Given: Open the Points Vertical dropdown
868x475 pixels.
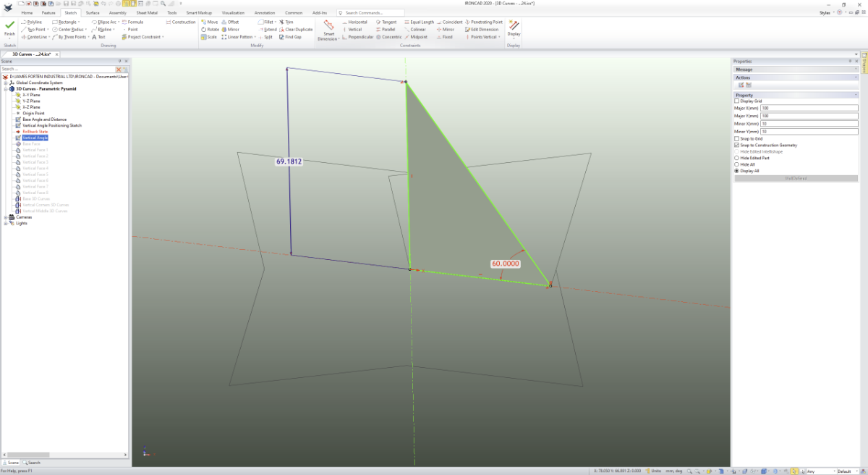Looking at the screenshot, I should 499,36.
